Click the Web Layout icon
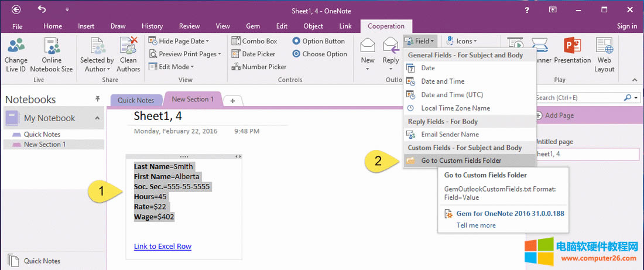The width and height of the screenshot is (644, 270). (604, 46)
